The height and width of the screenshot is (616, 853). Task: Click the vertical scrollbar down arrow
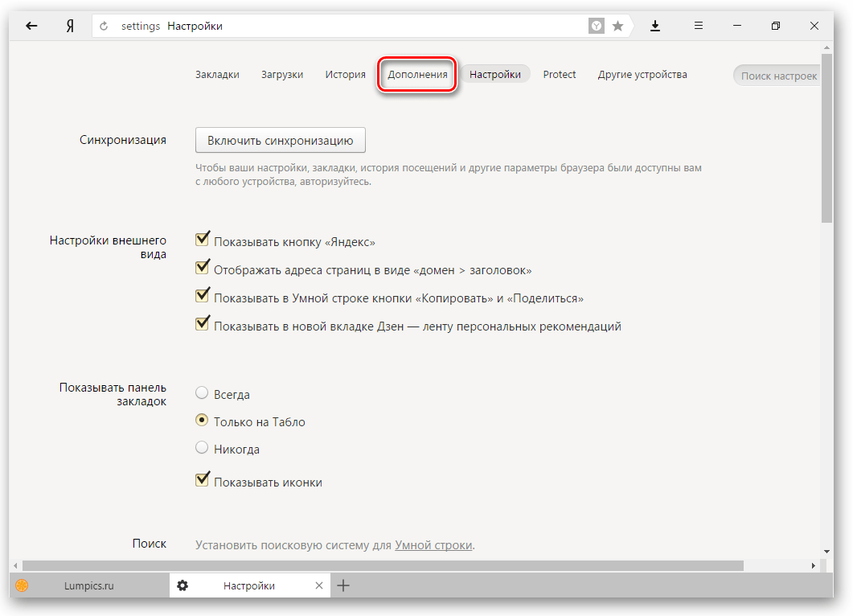[x=827, y=551]
